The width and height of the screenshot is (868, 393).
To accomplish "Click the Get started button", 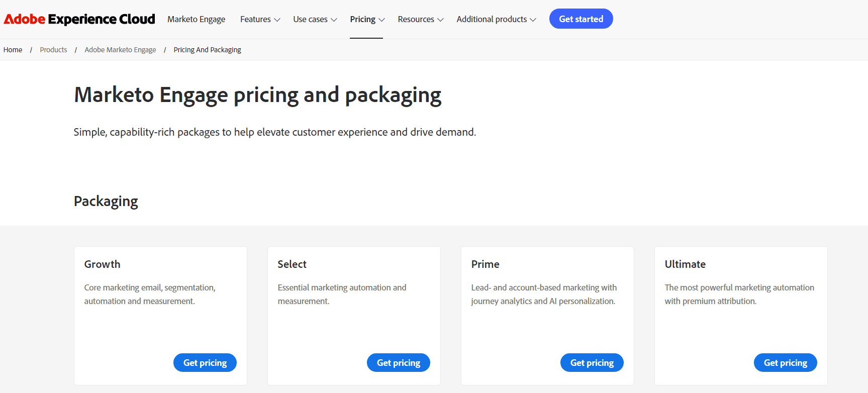I will tap(581, 19).
